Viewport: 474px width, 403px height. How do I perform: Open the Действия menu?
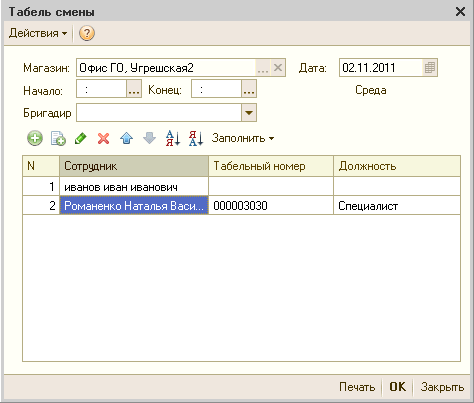click(x=38, y=33)
